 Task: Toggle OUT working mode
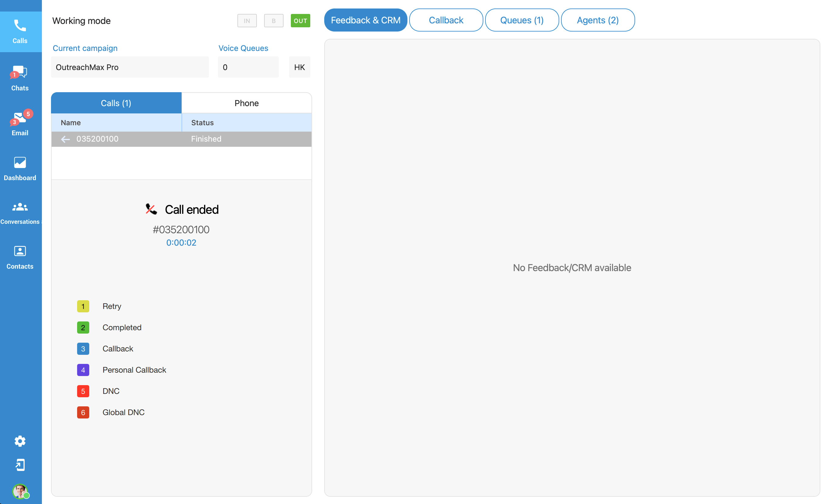pos(301,21)
